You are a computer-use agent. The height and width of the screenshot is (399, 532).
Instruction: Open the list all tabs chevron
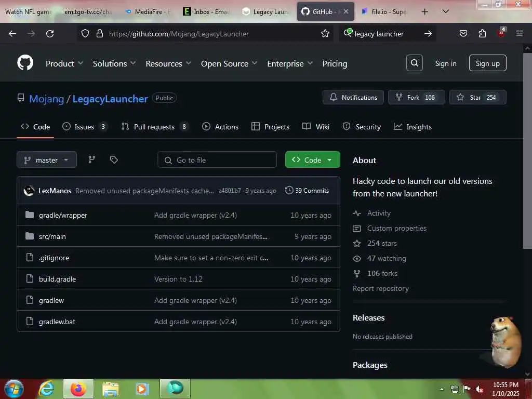[446, 11]
